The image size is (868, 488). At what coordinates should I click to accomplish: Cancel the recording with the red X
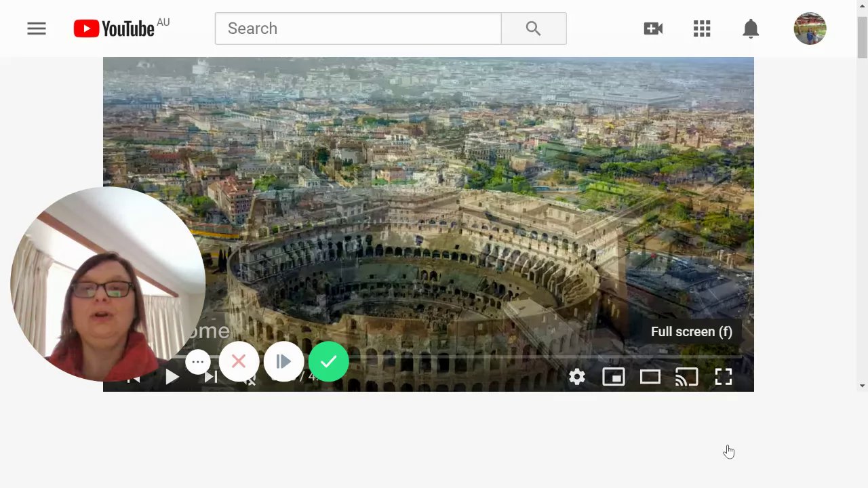(x=239, y=362)
